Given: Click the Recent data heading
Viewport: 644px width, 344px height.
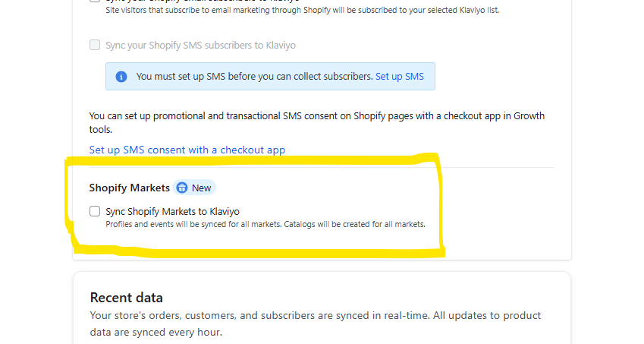Looking at the screenshot, I should (127, 297).
